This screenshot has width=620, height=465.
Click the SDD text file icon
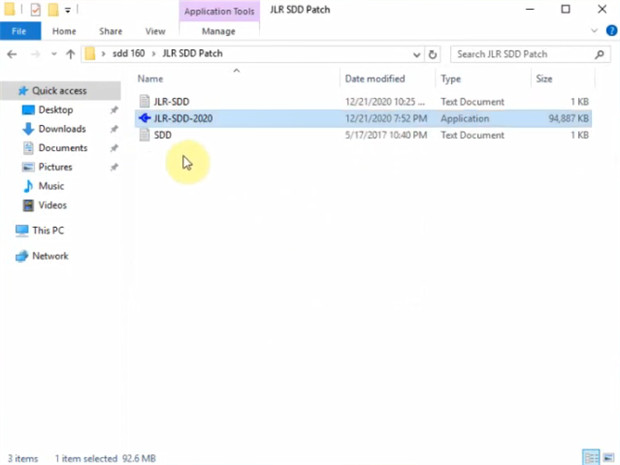(145, 135)
